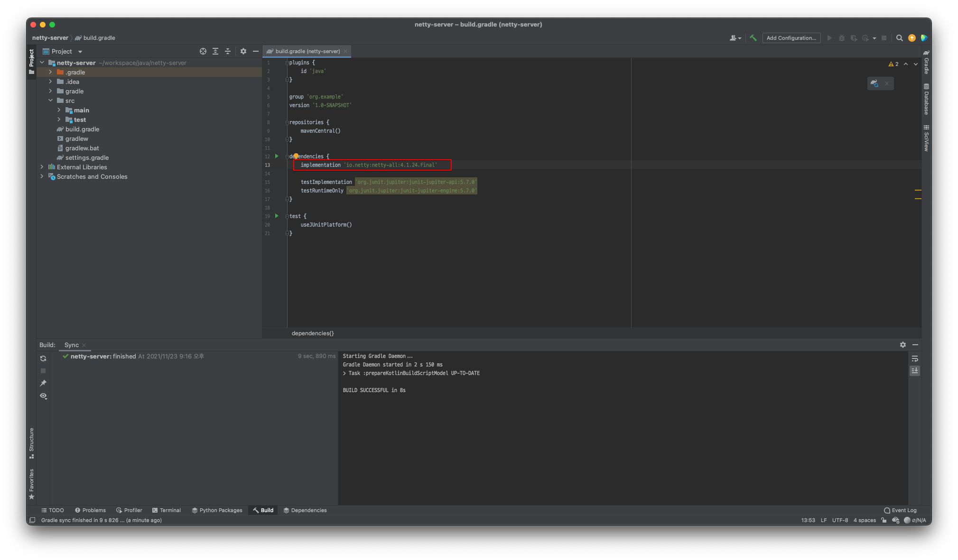Click Expand All icon in Project panel
Image resolution: width=958 pixels, height=560 pixels.
215,51
